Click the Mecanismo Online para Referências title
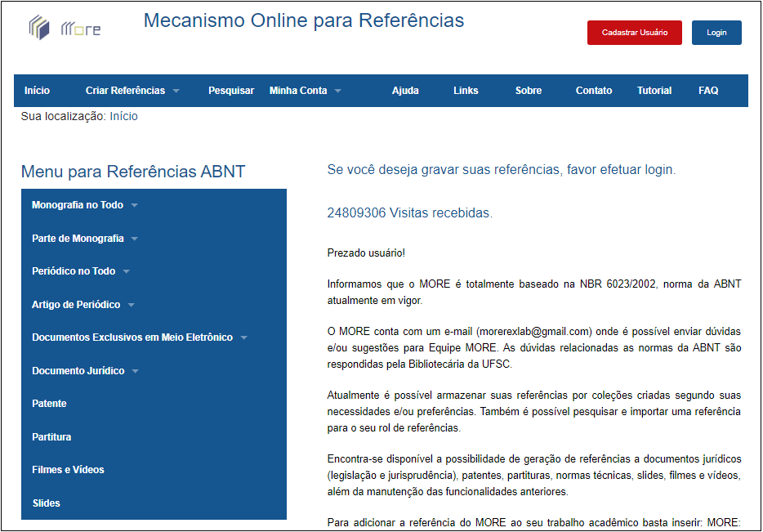The width and height of the screenshot is (763, 532). (x=304, y=20)
